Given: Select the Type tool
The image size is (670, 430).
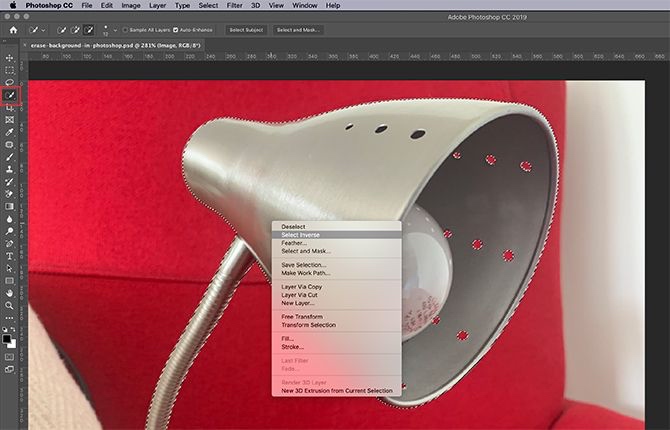Looking at the screenshot, I should pyautogui.click(x=9, y=255).
